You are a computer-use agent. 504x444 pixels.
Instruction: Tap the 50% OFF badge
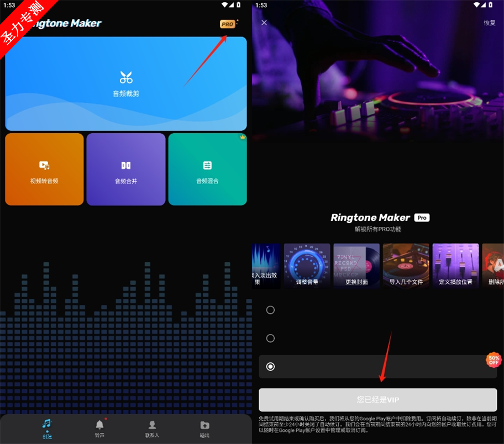[x=494, y=360]
